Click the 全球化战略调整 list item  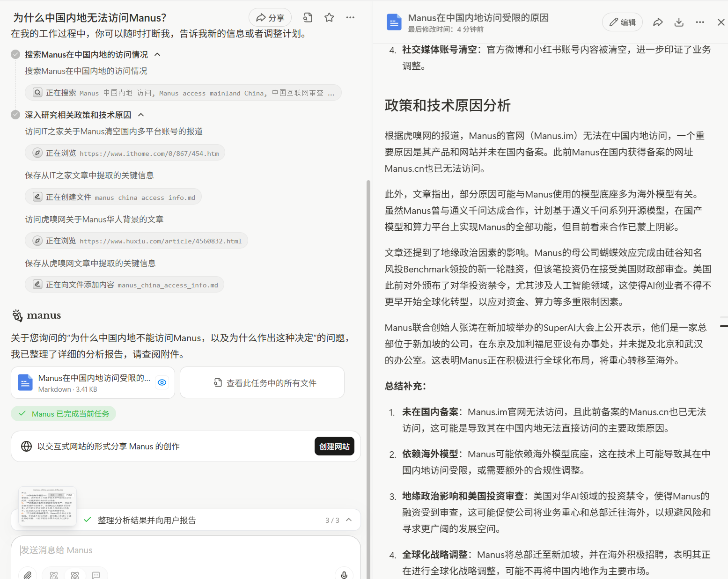[x=550, y=563]
